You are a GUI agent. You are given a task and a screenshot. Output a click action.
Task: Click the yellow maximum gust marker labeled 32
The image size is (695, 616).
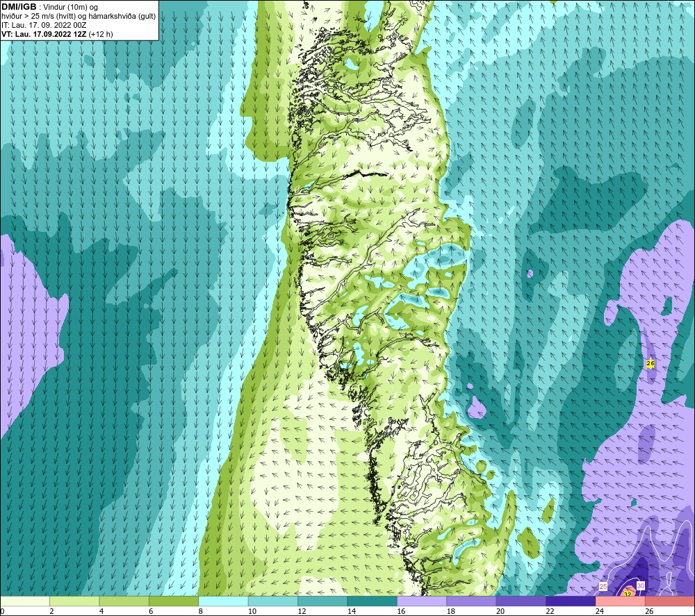(628, 594)
